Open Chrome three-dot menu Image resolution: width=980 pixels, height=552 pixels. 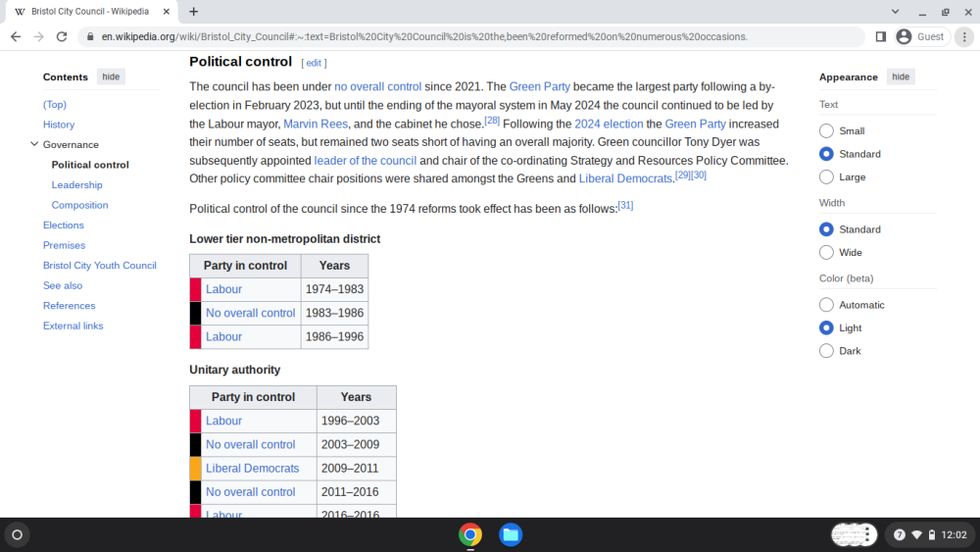tap(964, 37)
